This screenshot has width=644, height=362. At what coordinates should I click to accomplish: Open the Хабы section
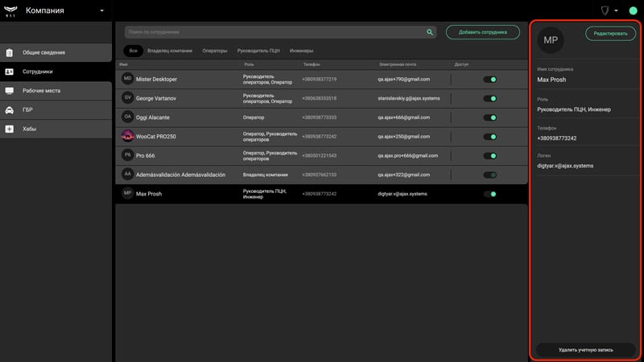tap(56, 129)
